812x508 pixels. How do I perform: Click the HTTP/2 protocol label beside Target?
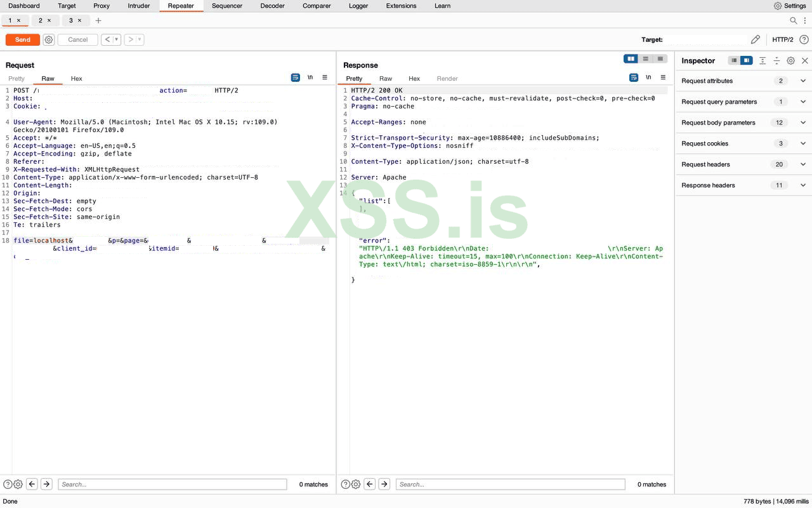coord(783,39)
